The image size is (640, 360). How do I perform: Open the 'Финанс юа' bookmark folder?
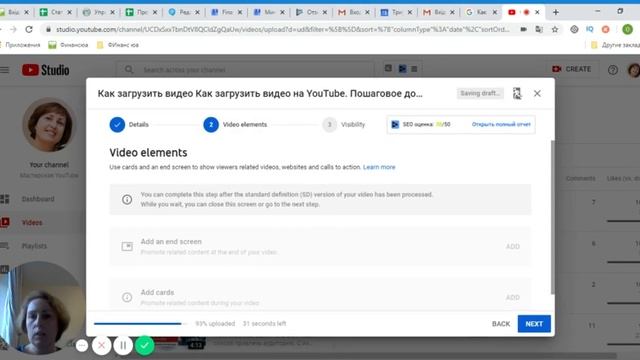(118, 45)
